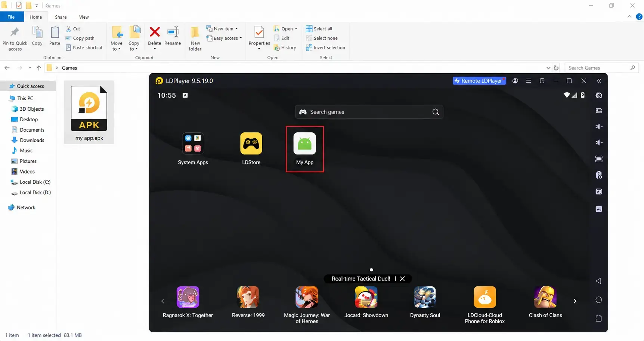
Task: Open the LDPlayer hamburger menu
Action: click(x=529, y=81)
